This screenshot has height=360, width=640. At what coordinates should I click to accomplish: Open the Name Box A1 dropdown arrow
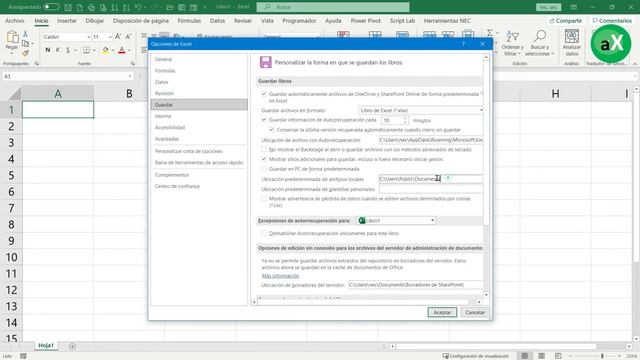130,76
